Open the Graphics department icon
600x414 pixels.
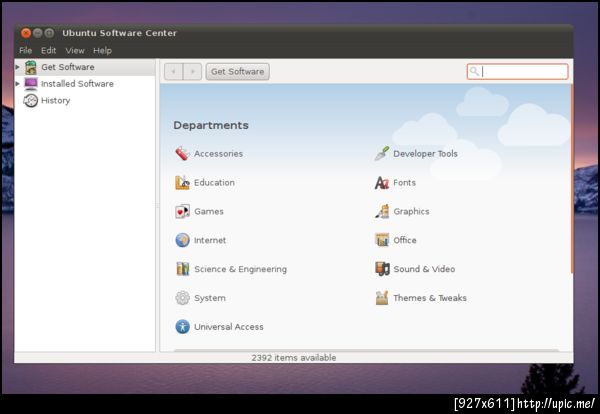pos(382,211)
